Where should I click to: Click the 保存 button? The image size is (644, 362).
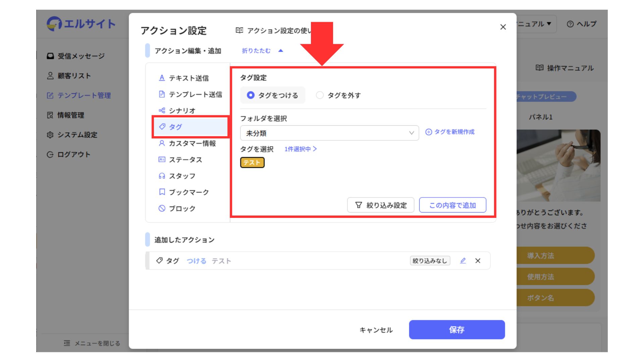457,330
